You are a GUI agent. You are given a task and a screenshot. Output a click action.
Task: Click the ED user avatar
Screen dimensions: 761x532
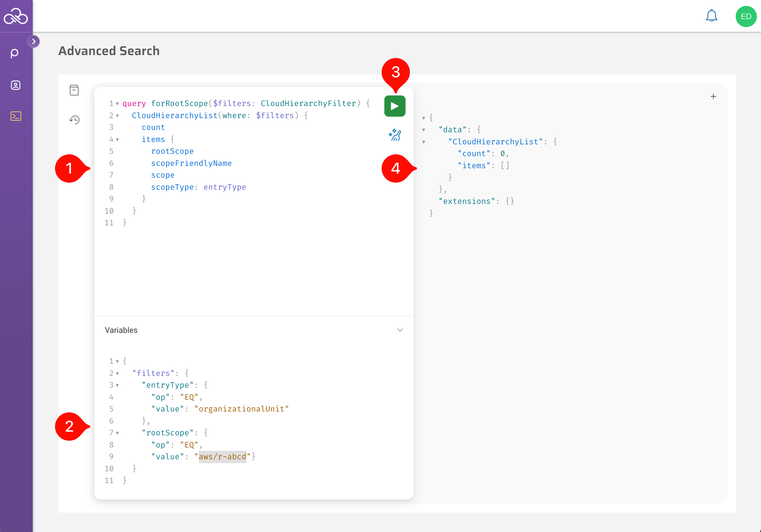point(746,16)
